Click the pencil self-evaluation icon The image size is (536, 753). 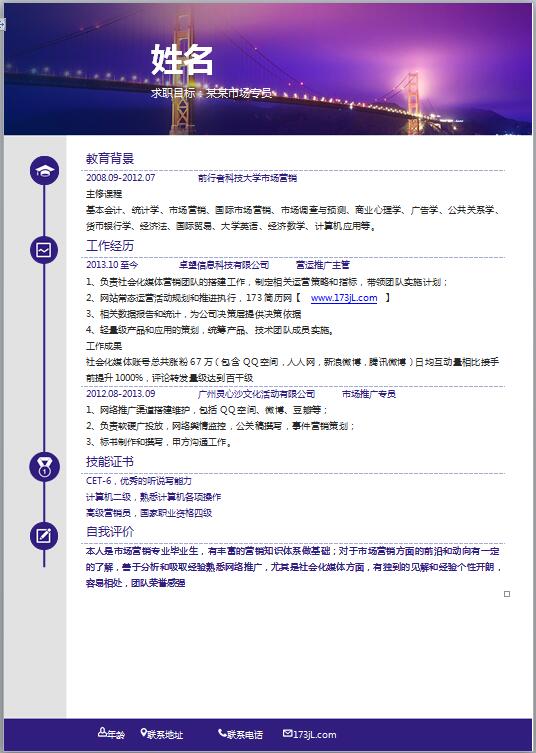coord(44,536)
